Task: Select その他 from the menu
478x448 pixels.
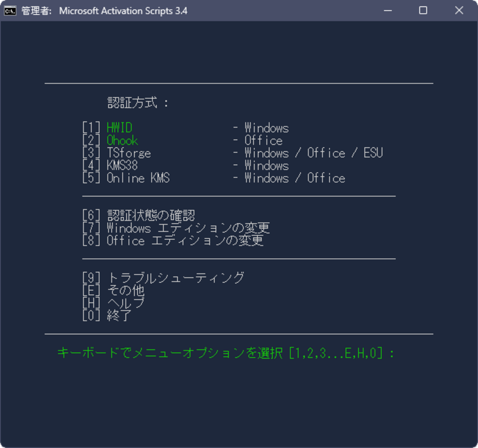Action: 125,291
